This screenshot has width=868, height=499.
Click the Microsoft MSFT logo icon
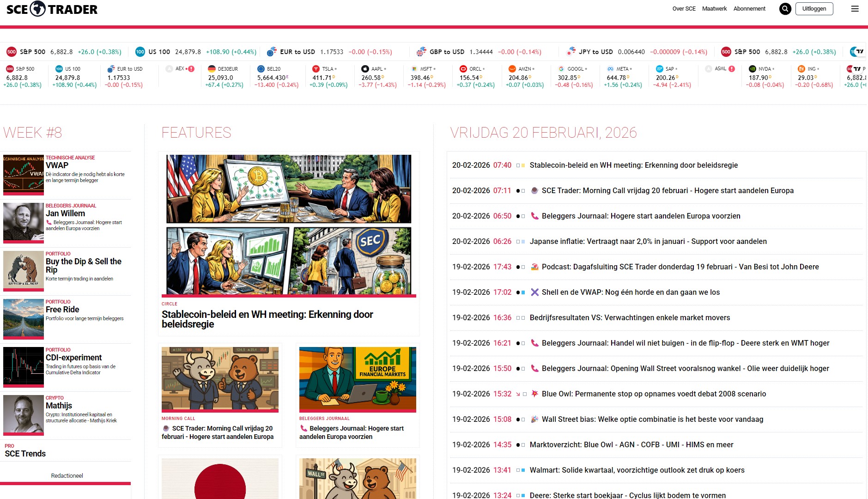pos(414,69)
